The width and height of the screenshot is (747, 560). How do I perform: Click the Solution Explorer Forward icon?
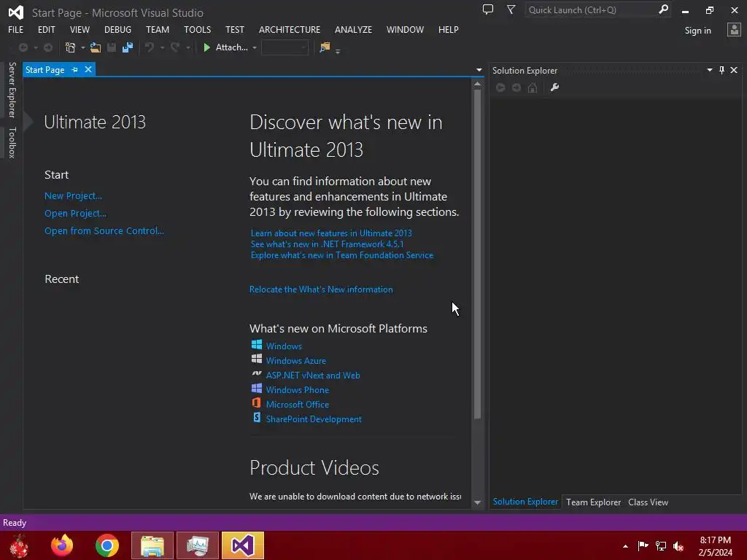click(516, 87)
